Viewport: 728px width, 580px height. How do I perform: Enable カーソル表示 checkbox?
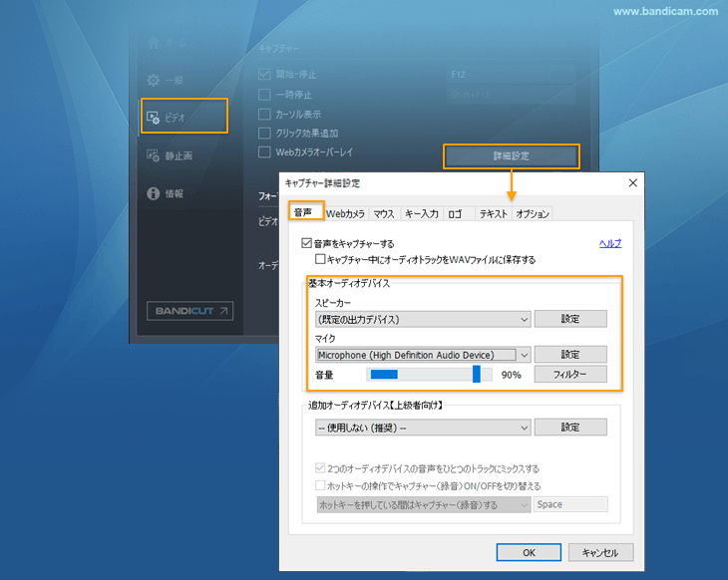pos(264,115)
